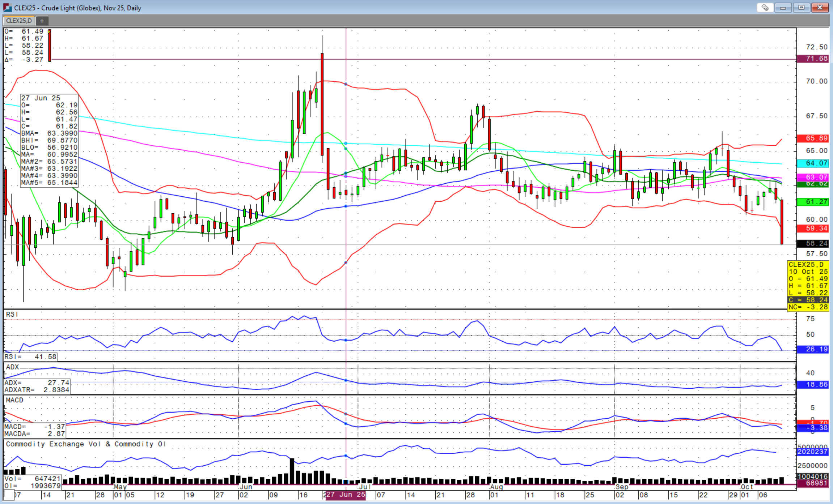
Task: Click the blue 26.19 RSI value tag
Action: pyautogui.click(x=813, y=349)
